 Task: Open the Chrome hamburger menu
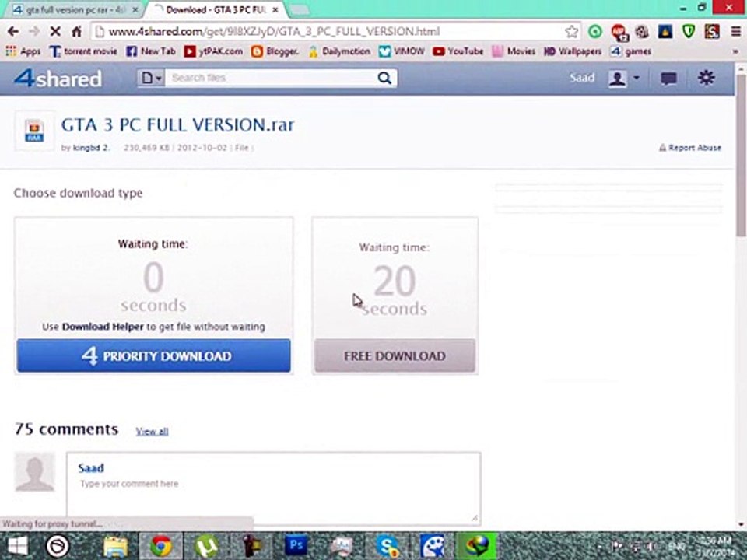pyautogui.click(x=735, y=32)
